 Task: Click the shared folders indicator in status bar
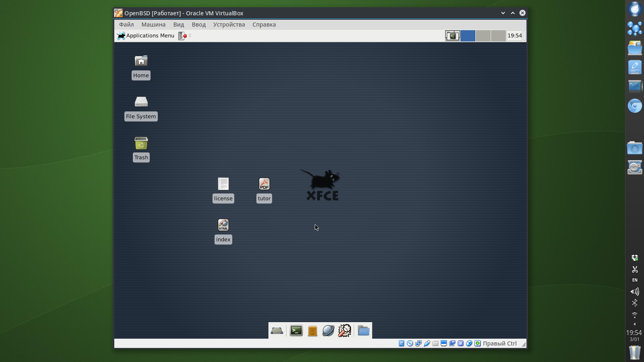click(x=436, y=343)
